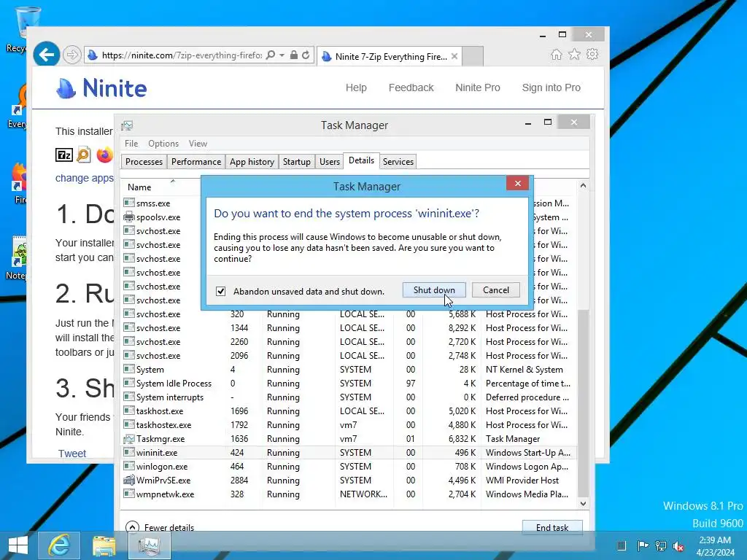The width and height of the screenshot is (747, 560).
Task: Click the muted volume tray icon
Action: pyautogui.click(x=678, y=546)
